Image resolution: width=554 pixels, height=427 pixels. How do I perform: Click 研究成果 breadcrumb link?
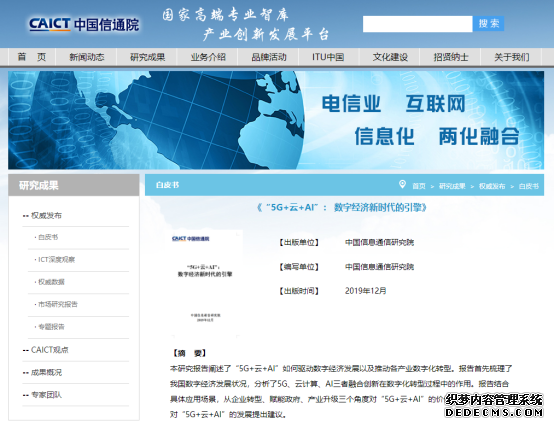tap(452, 186)
